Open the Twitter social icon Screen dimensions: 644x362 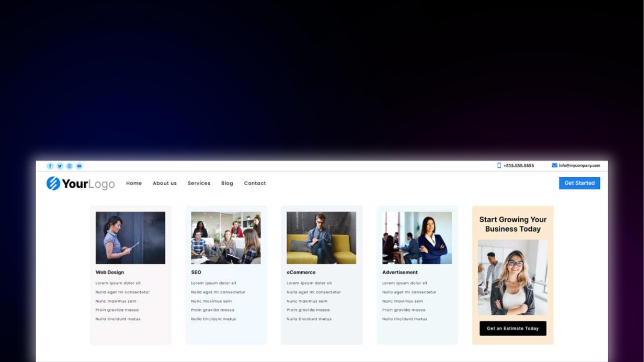pyautogui.click(x=60, y=166)
